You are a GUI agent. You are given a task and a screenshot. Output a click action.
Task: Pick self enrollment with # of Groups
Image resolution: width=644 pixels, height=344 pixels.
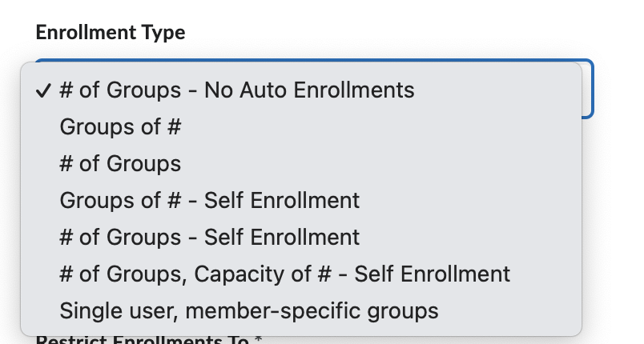pos(209,237)
